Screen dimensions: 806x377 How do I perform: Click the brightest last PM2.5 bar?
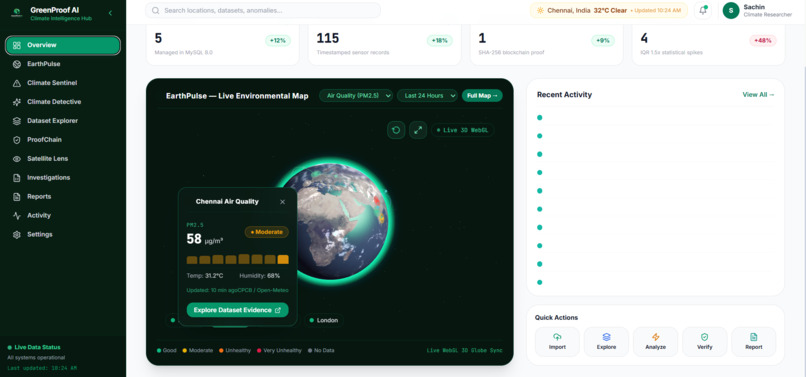point(283,259)
